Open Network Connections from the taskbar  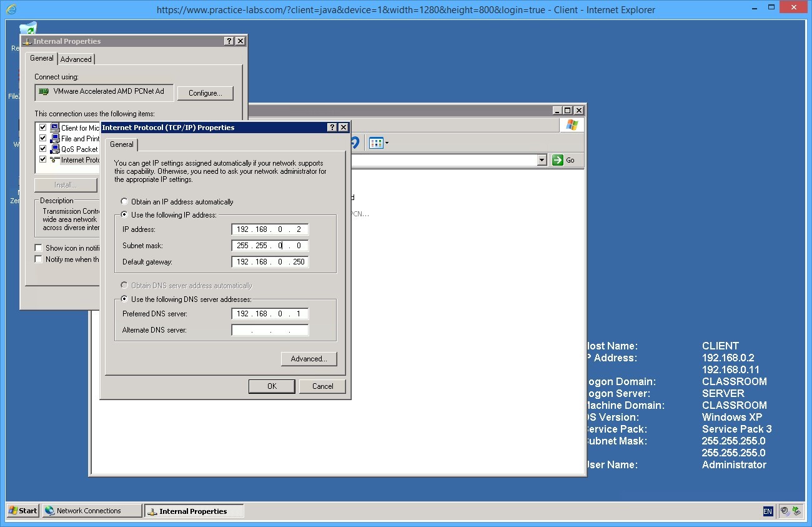91,510
